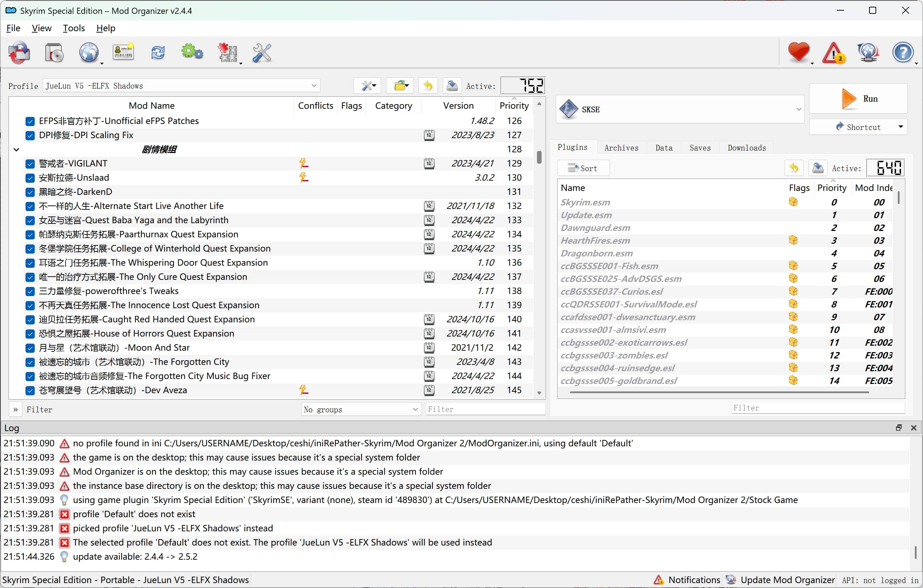The image size is (923, 588).
Task: Click create backup icon above mod list
Action: pyautogui.click(x=452, y=85)
